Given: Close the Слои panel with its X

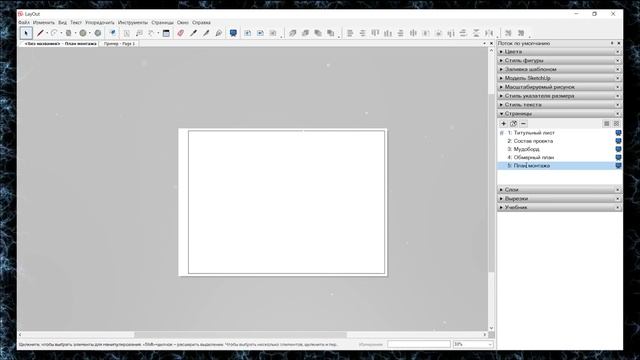Looking at the screenshot, I should point(618,190).
